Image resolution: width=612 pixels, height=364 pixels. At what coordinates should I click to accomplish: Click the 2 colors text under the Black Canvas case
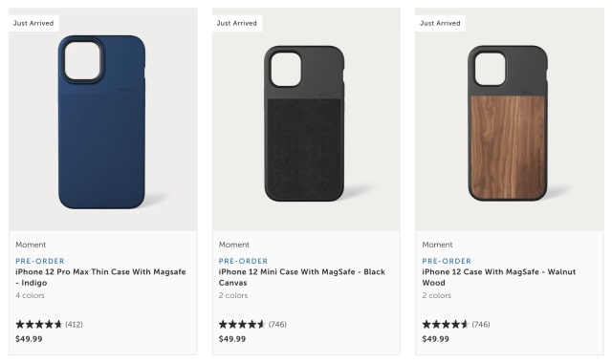[x=233, y=295]
